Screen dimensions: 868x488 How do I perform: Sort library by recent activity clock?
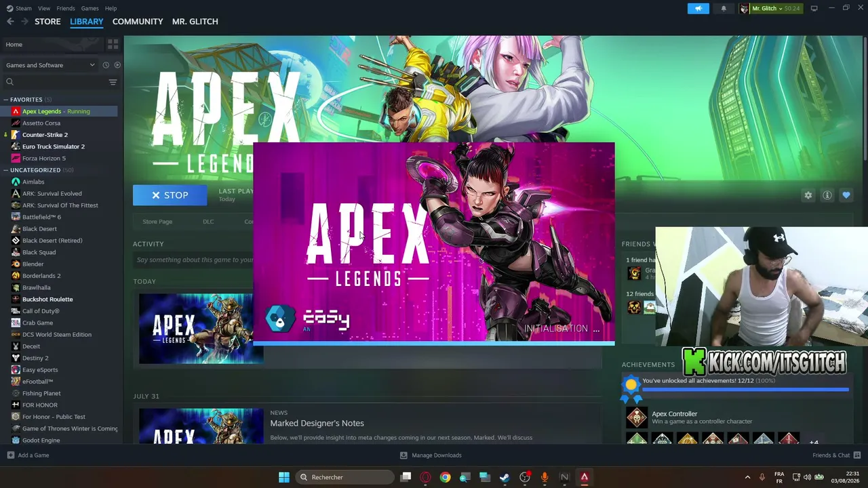106,65
